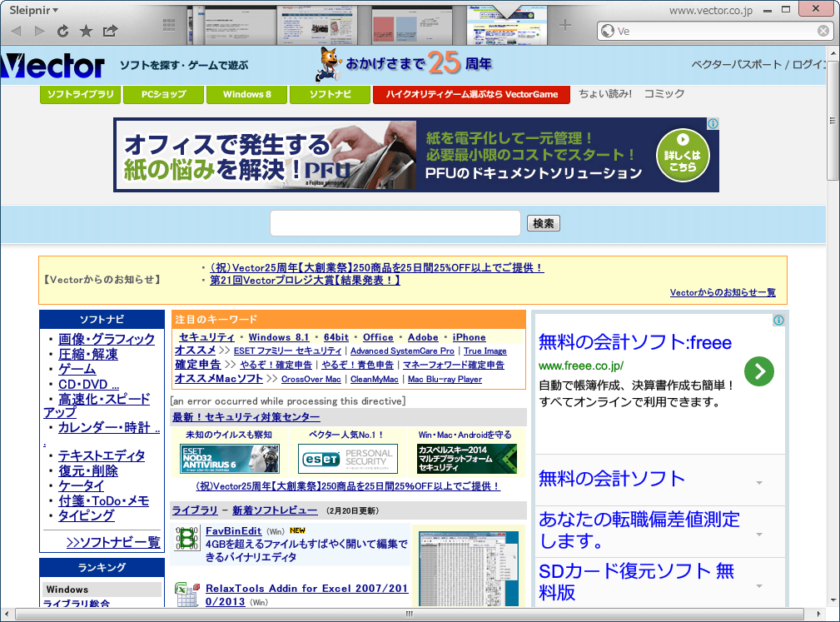Click the セキュリティ keyword link

206,337
